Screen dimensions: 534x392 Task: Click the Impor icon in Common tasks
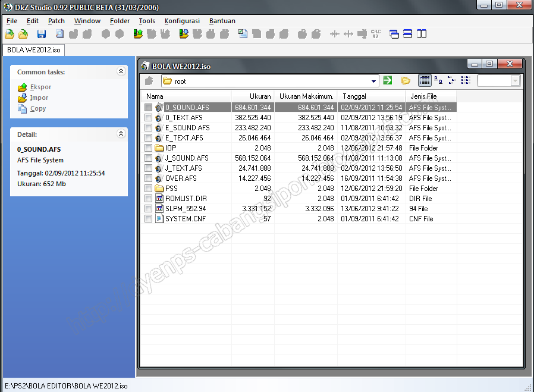22,98
